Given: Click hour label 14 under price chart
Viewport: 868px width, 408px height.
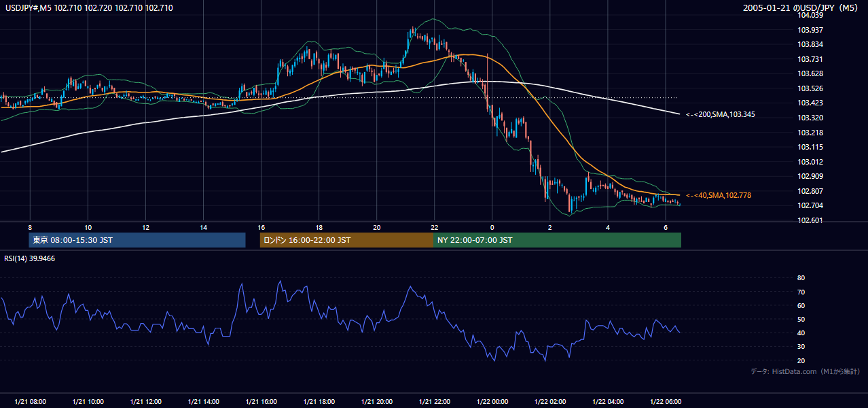Looking at the screenshot, I should (203, 227).
